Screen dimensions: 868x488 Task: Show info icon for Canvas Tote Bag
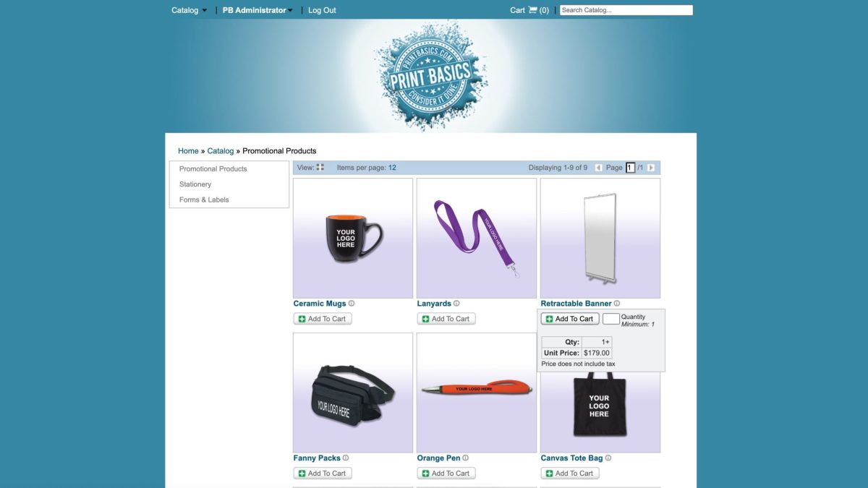[608, 458]
